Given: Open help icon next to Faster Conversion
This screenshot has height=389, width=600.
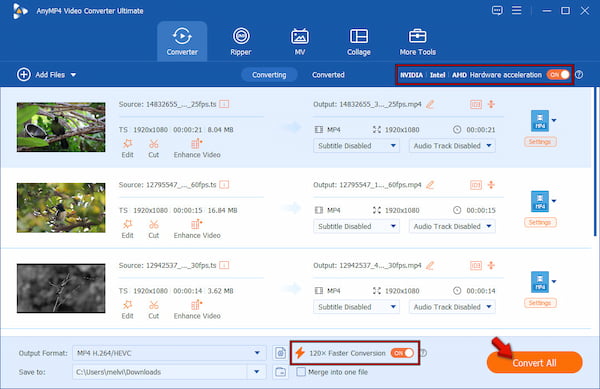Looking at the screenshot, I should coord(423,353).
